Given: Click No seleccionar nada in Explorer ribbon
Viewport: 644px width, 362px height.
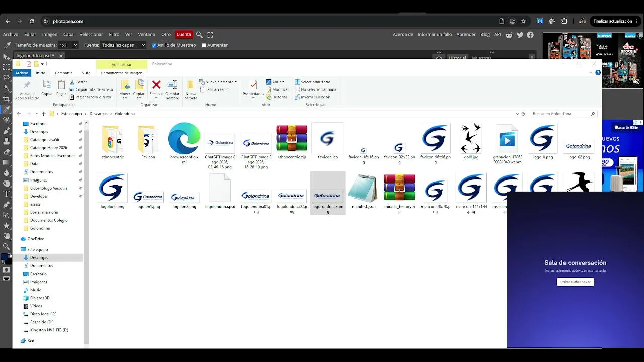Looking at the screenshot, I should tap(315, 89).
